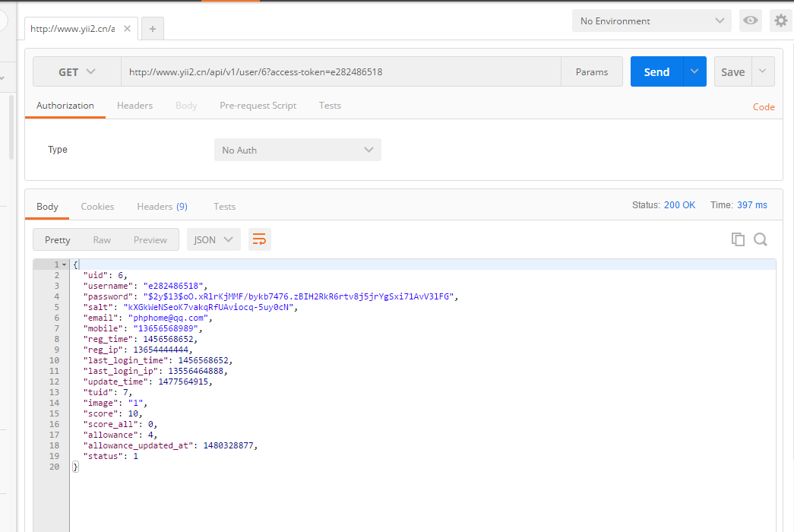Select response Body tab
The height and width of the screenshot is (532, 794).
tap(47, 207)
